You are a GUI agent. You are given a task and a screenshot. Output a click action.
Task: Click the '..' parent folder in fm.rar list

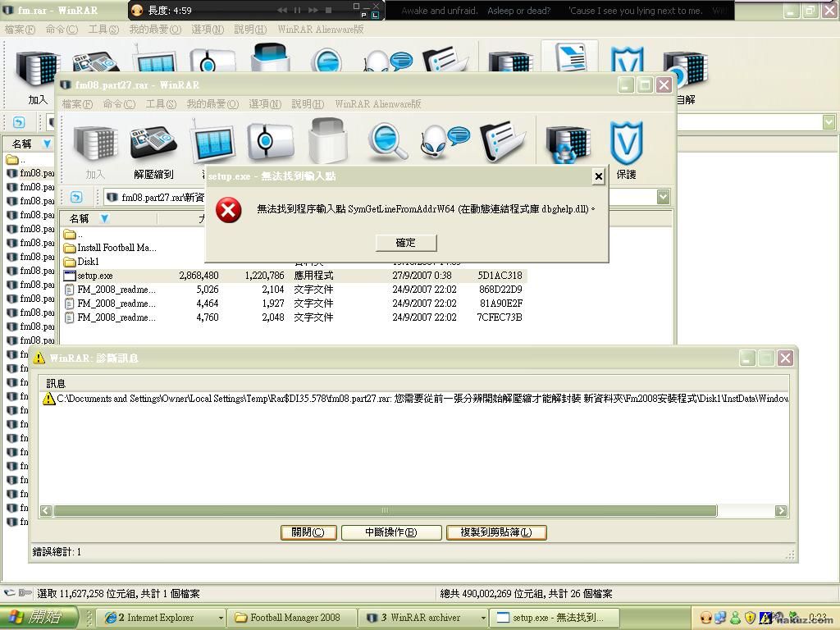(16, 159)
